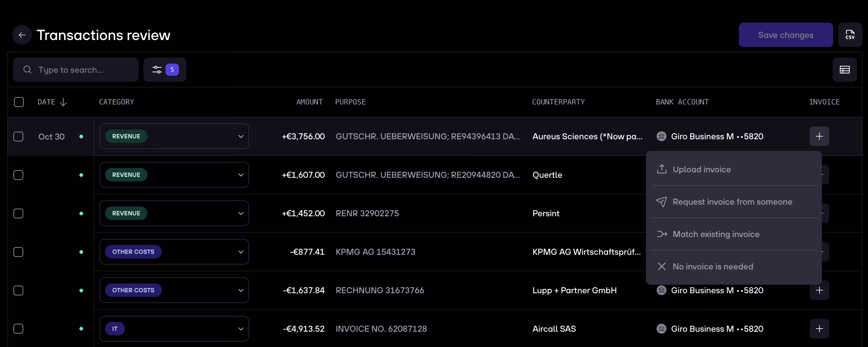Image resolution: width=868 pixels, height=347 pixels.
Task: Choose Request invoice from someone
Action: pos(732,202)
